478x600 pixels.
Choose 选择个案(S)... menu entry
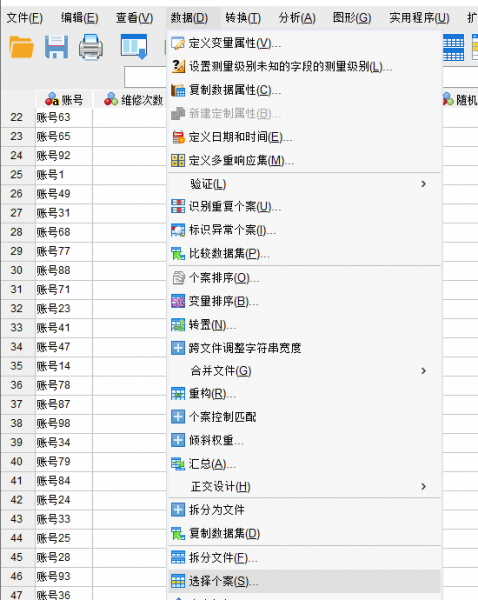[305, 581]
